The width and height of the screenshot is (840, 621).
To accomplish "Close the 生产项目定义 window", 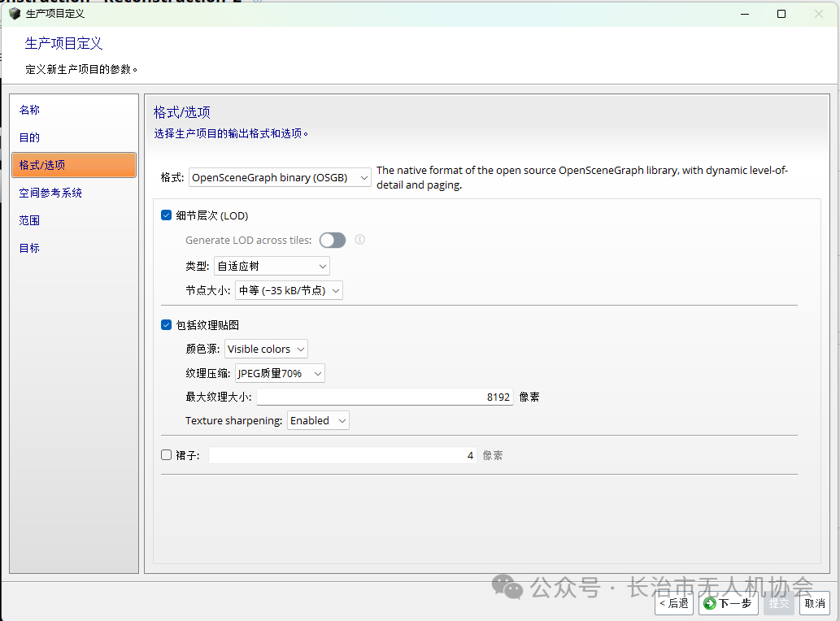I will pyautogui.click(x=819, y=14).
